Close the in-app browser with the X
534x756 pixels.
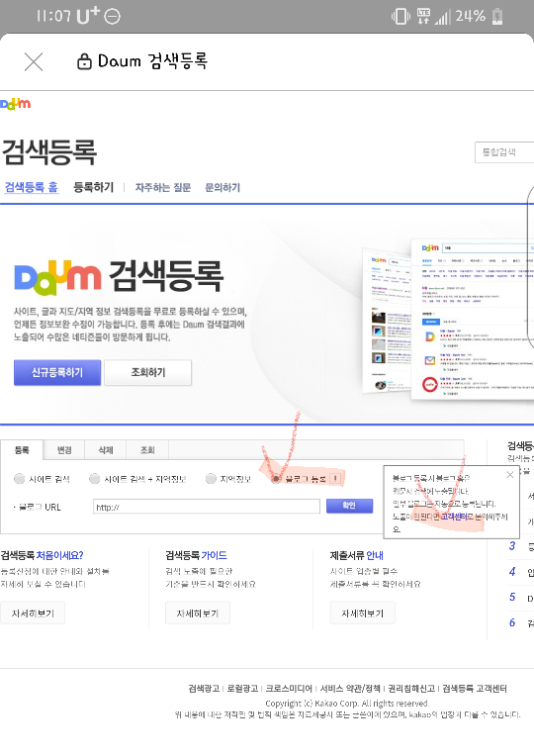coord(34,61)
